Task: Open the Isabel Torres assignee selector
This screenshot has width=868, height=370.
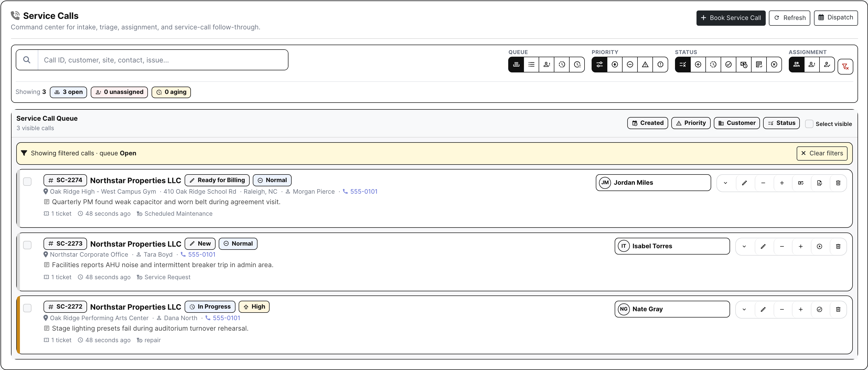Action: 672,246
